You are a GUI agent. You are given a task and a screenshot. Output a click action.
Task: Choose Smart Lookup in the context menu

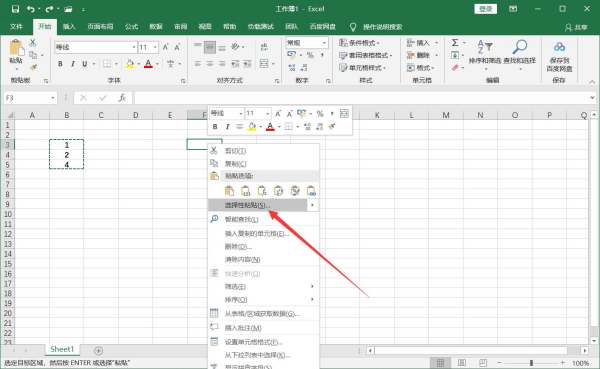coord(264,219)
